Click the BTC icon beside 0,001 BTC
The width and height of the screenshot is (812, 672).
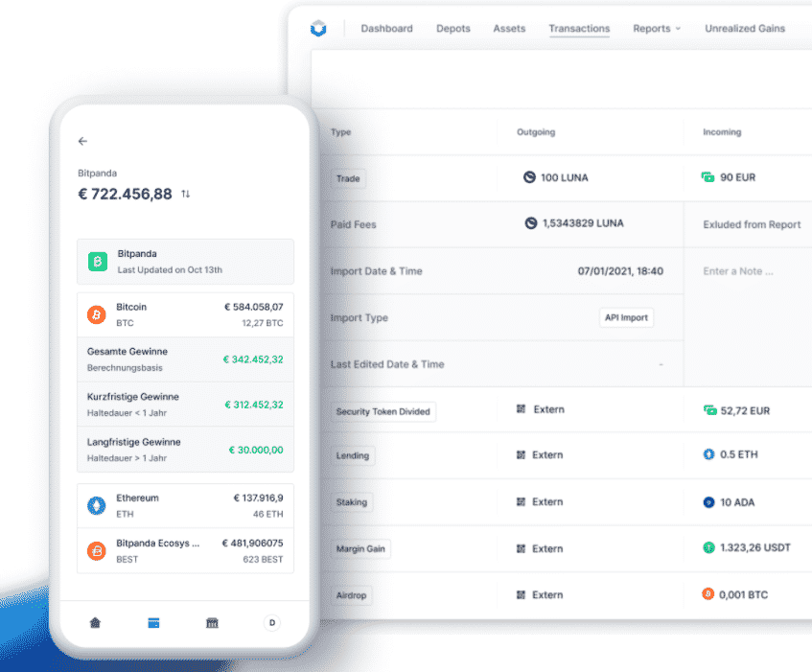coord(708,593)
